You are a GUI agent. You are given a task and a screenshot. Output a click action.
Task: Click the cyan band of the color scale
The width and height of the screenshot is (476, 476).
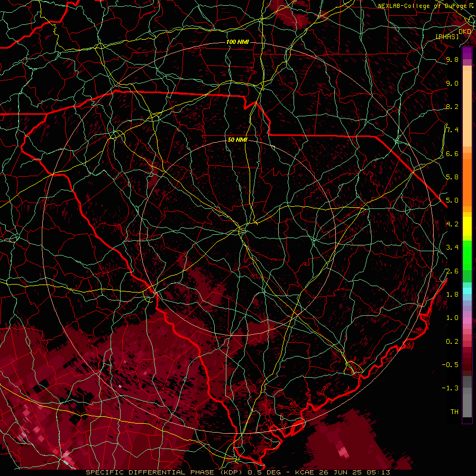[x=467, y=291]
